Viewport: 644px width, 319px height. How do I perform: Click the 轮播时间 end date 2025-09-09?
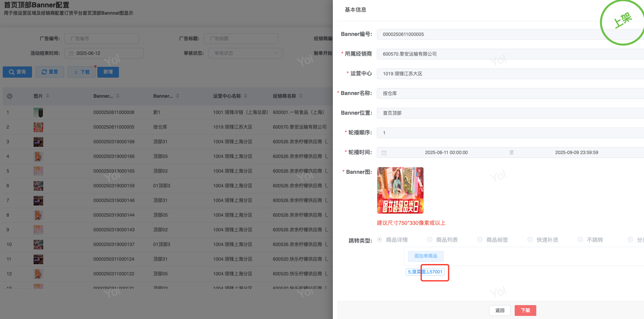pyautogui.click(x=577, y=153)
